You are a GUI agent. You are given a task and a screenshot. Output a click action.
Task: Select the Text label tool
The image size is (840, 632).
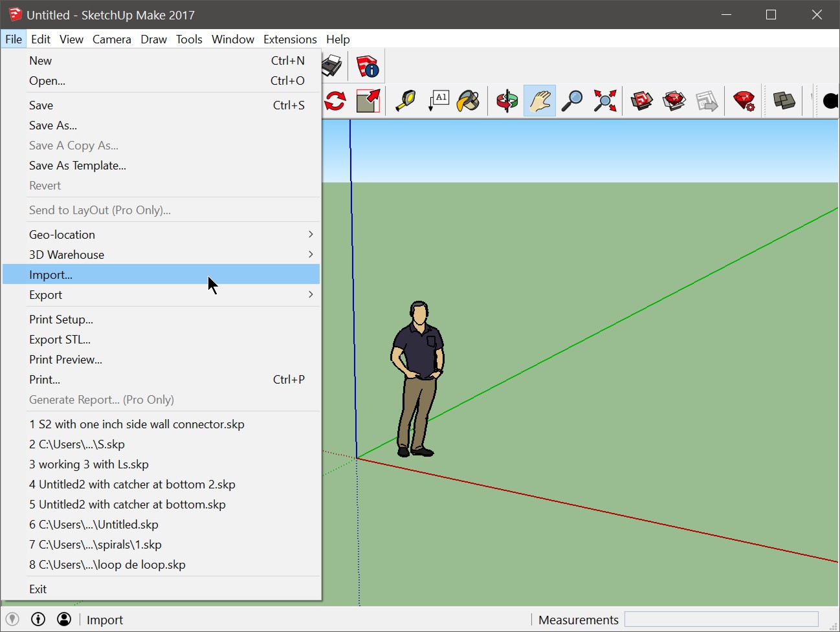(439, 101)
